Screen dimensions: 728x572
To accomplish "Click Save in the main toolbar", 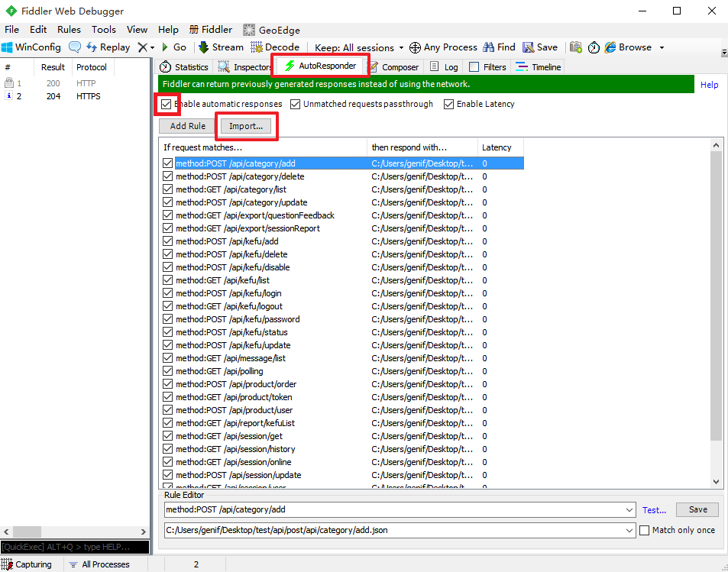I will tap(540, 47).
